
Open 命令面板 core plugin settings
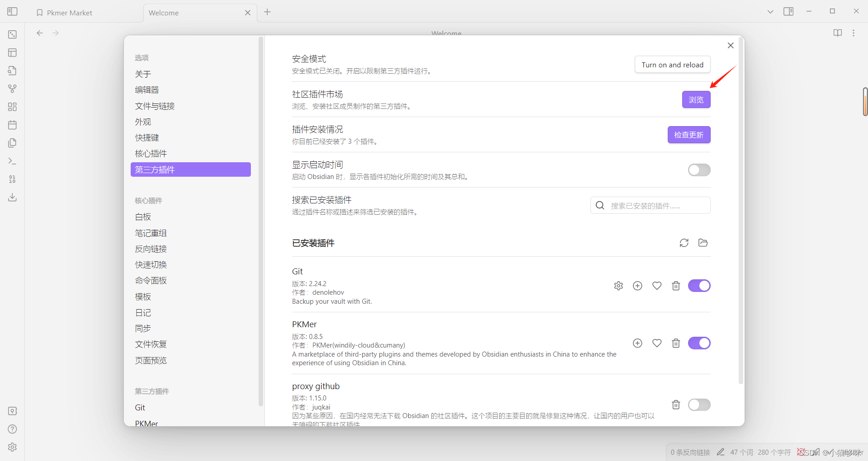pyautogui.click(x=191, y=281)
